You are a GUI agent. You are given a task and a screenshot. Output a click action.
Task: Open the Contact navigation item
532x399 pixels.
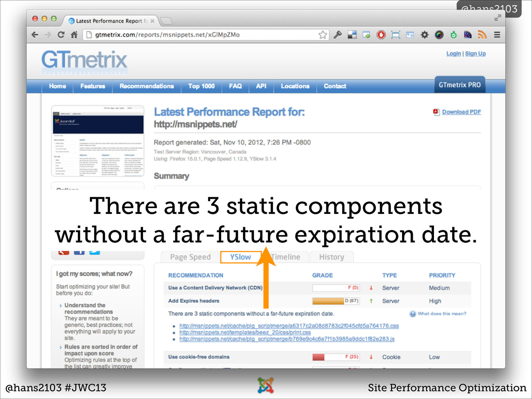(335, 86)
